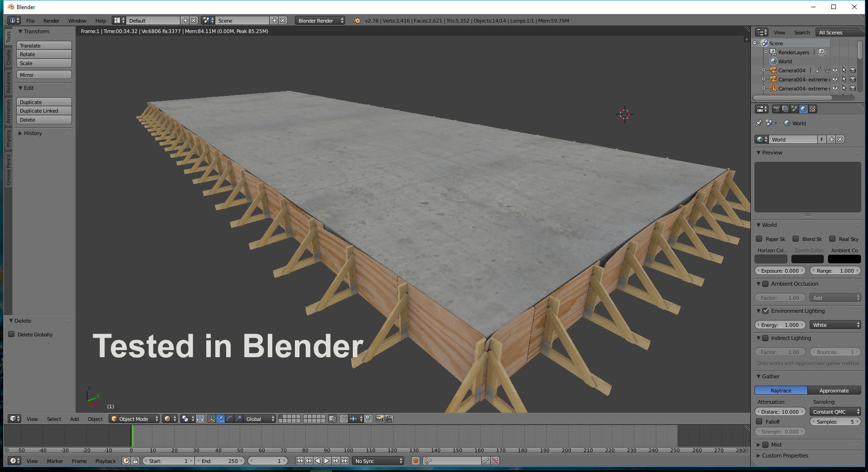Click the OpenGL render image camera icon
Viewport: 868px width, 472px height.
pos(379,419)
